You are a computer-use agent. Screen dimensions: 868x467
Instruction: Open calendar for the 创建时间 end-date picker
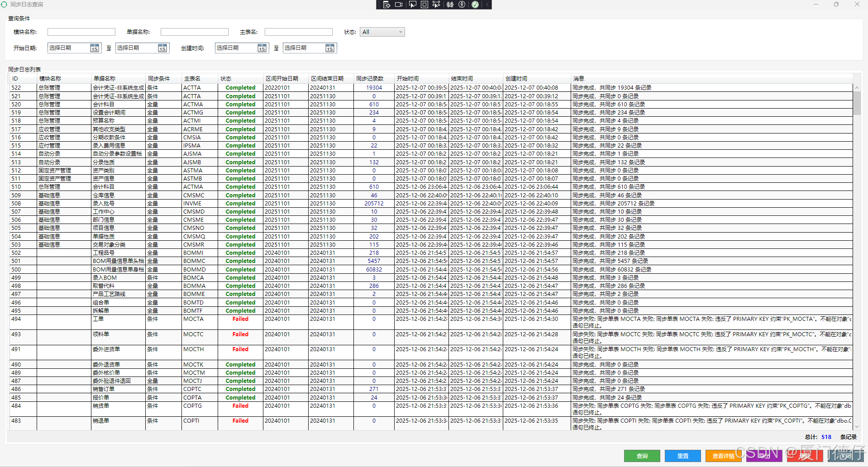pyautogui.click(x=329, y=48)
